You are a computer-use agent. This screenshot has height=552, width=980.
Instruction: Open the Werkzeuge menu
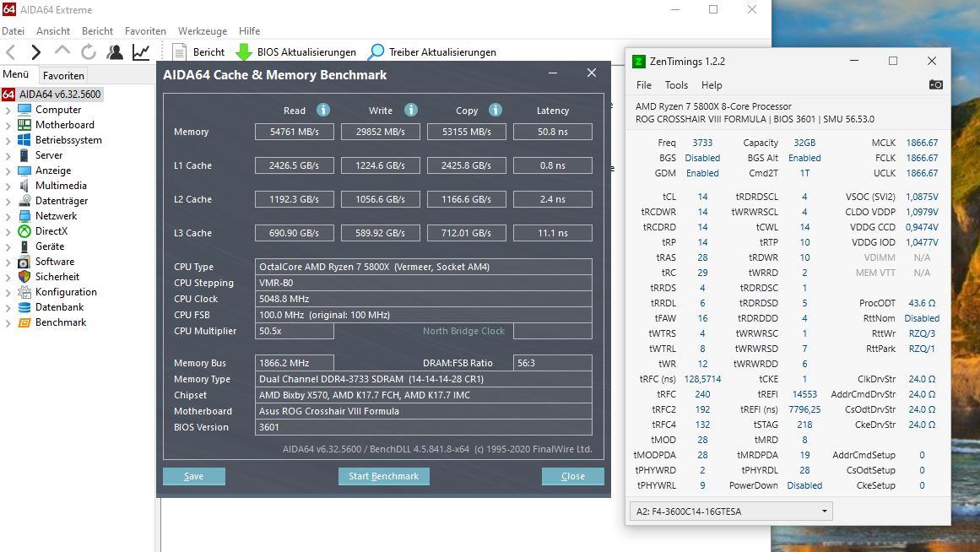203,30
